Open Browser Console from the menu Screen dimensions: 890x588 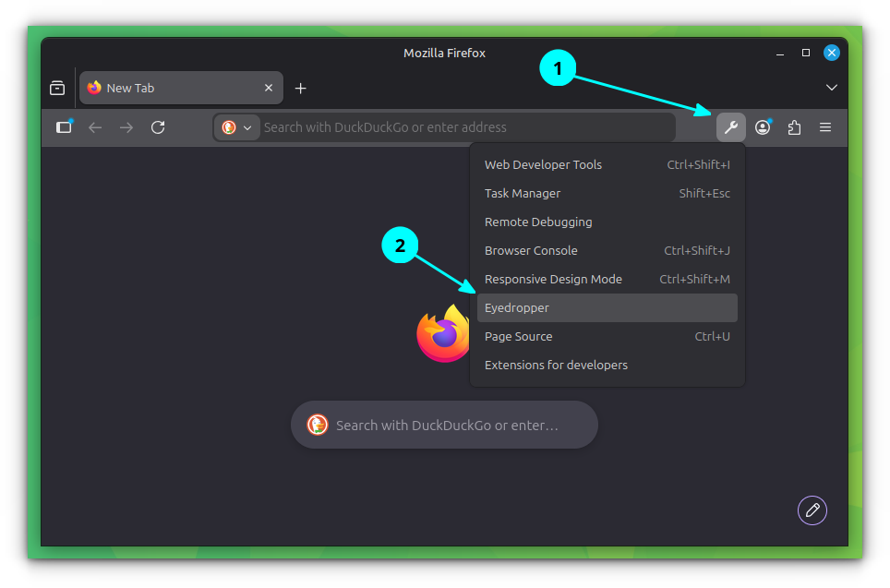(x=607, y=250)
